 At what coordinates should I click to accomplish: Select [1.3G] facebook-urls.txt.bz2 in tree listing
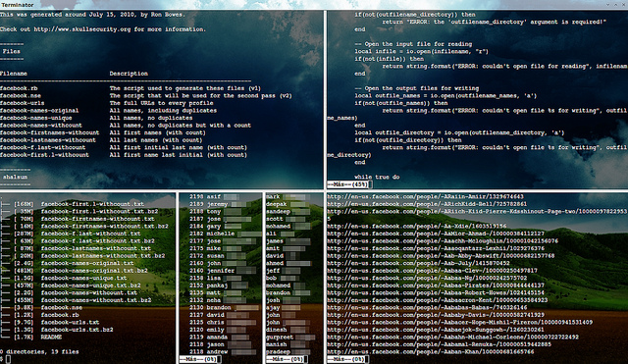point(63,330)
